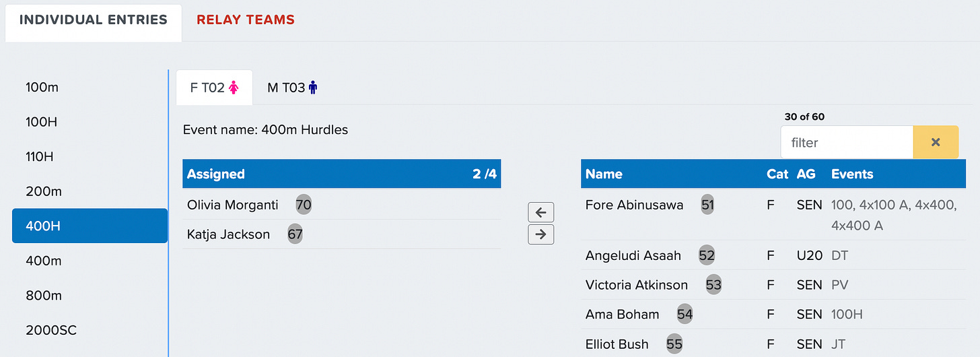Image resolution: width=980 pixels, height=357 pixels.
Task: Click the Events column header
Action: coord(852,174)
